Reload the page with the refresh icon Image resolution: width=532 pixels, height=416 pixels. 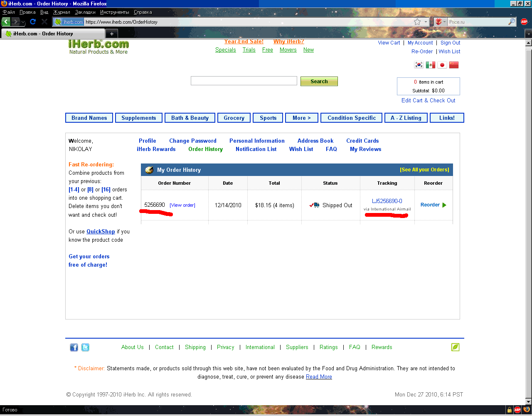[33, 22]
